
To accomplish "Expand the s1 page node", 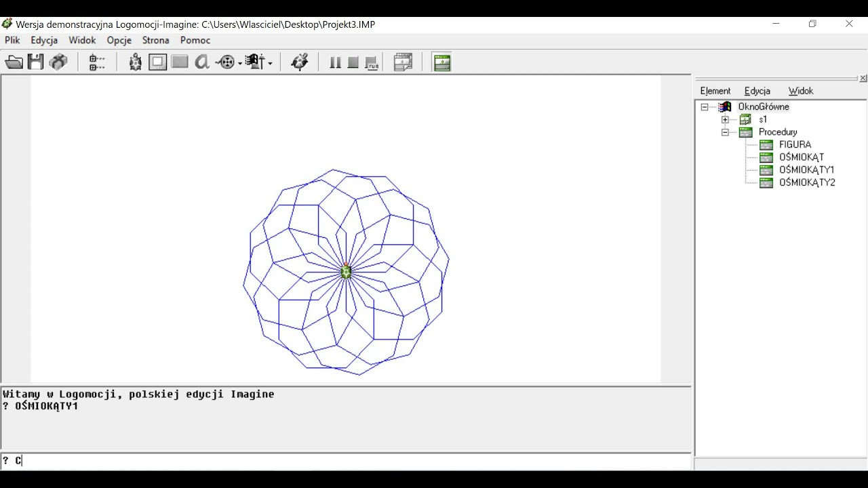I will tap(725, 119).
